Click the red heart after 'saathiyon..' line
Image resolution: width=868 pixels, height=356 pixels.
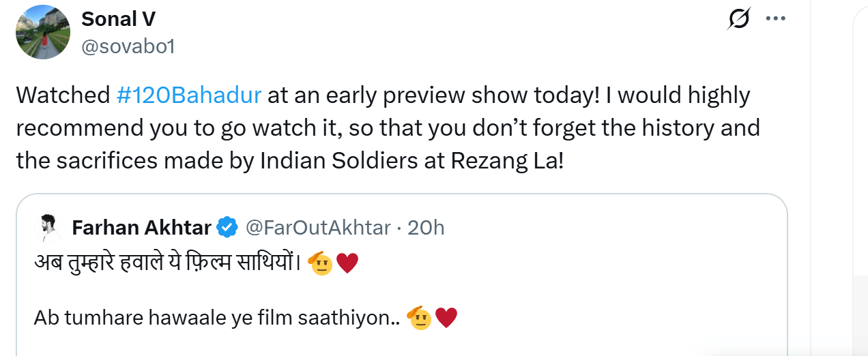446,318
